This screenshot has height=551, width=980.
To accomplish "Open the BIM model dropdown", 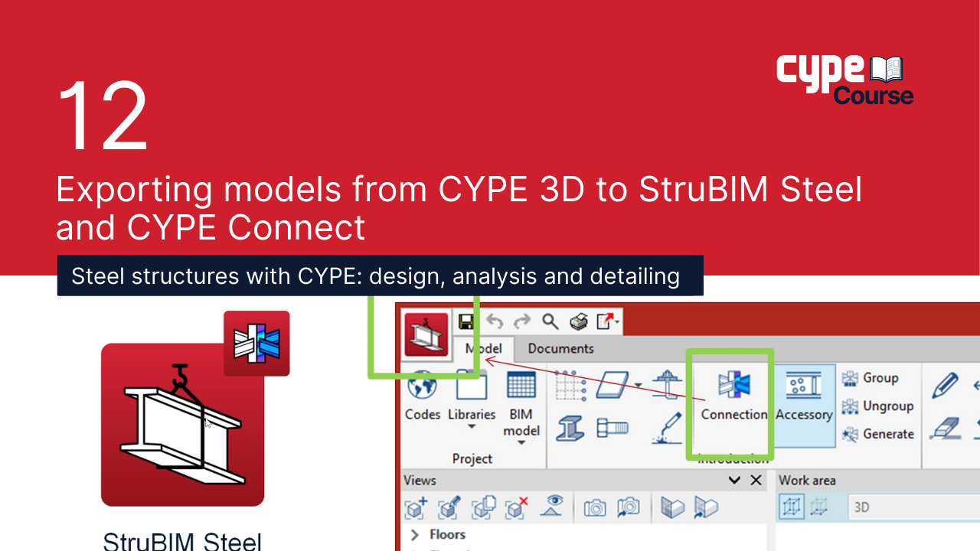I will pyautogui.click(x=521, y=407).
